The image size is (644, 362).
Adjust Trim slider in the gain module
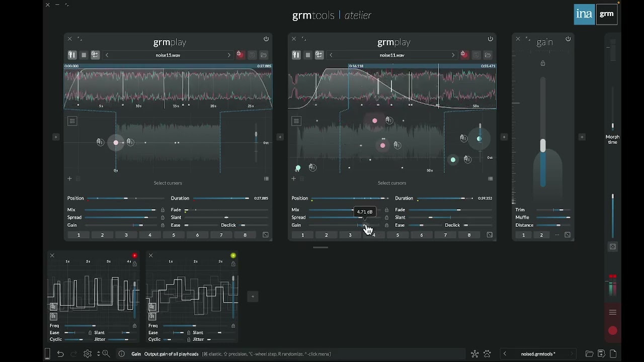pyautogui.click(x=553, y=210)
